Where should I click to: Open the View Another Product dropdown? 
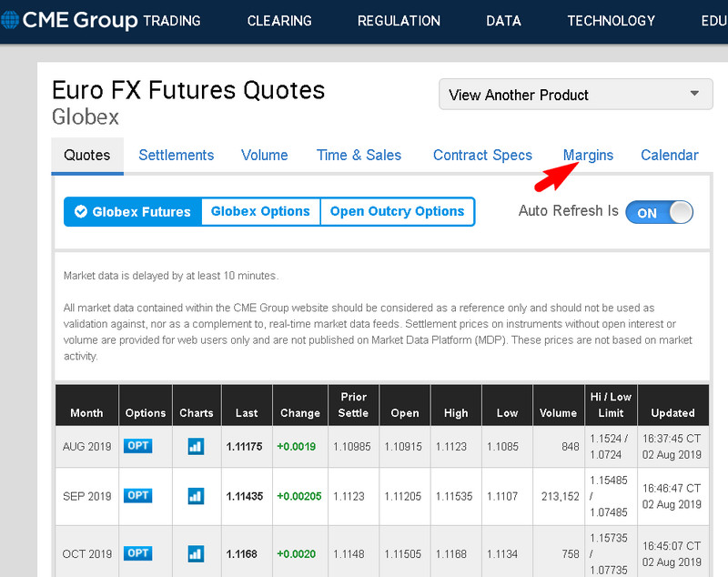[x=576, y=95]
